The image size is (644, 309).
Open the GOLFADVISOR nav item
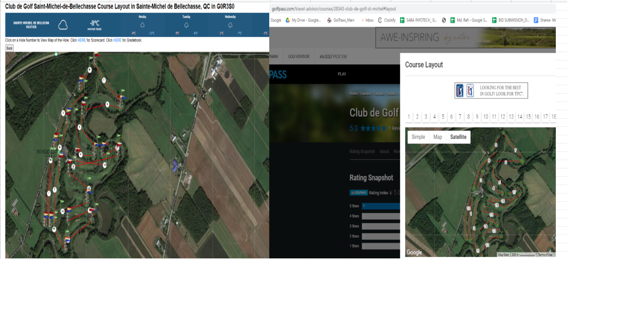click(x=299, y=56)
